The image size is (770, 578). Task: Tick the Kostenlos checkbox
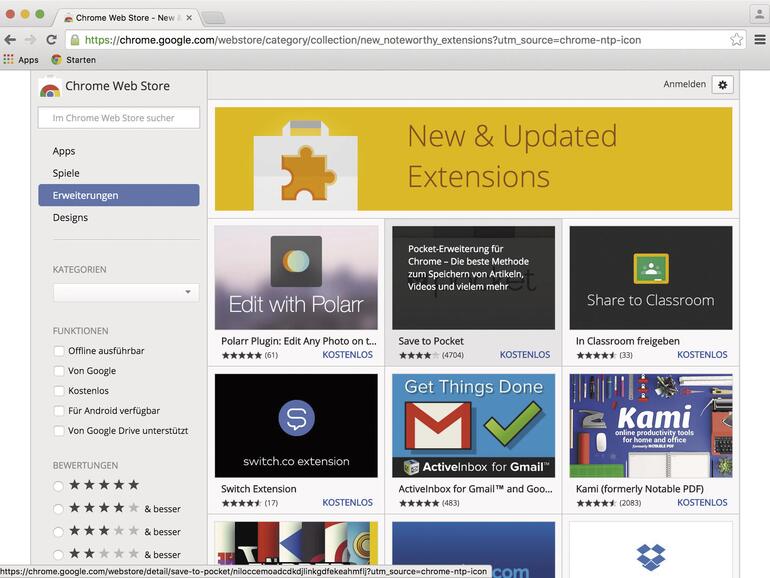(59, 391)
